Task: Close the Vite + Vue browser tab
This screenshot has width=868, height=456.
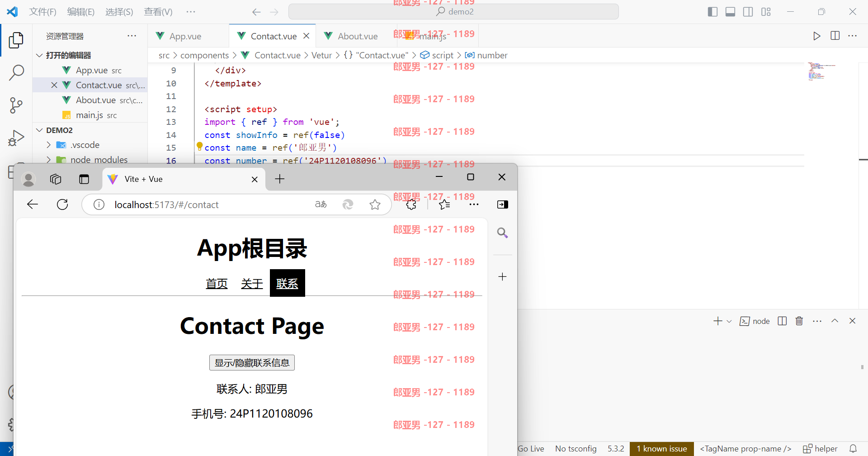Action: 255,180
